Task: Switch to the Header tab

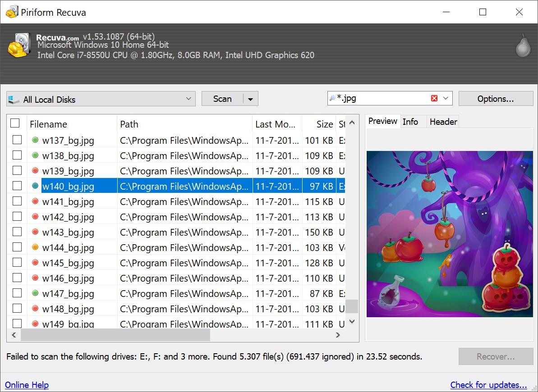Action: 443,122
